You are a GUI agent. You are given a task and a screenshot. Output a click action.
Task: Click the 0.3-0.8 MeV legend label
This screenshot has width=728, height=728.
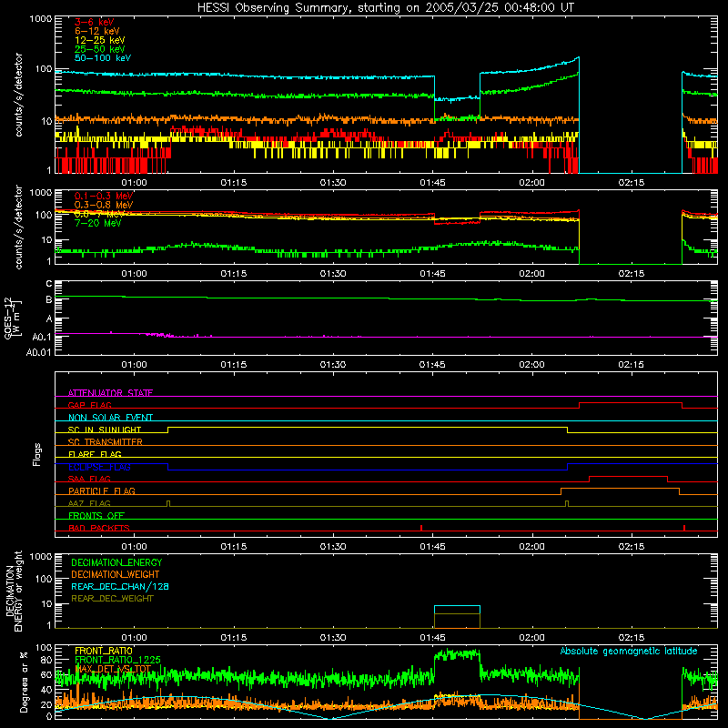(104, 205)
